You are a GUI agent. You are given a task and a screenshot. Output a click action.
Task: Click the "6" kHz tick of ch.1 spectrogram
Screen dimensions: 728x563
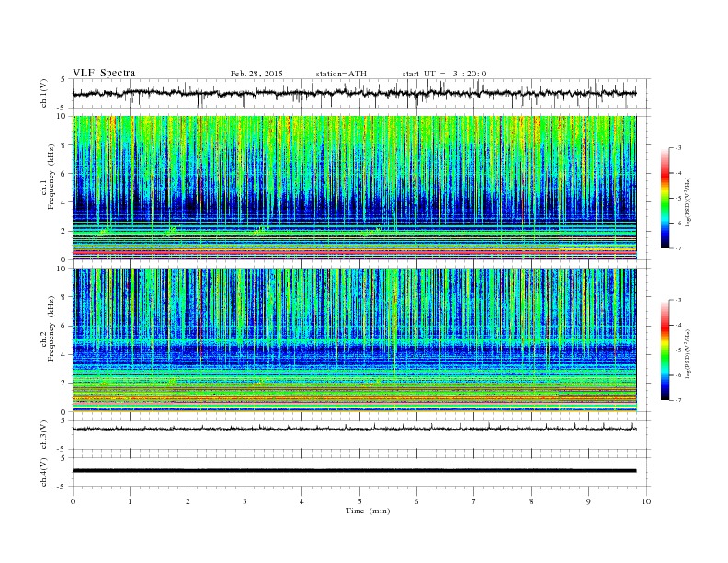[x=64, y=174]
